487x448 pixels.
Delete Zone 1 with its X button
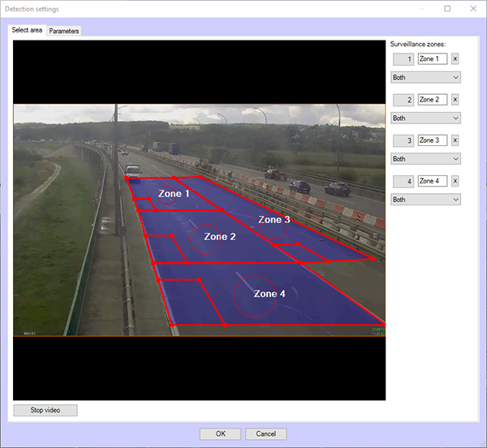(x=455, y=59)
